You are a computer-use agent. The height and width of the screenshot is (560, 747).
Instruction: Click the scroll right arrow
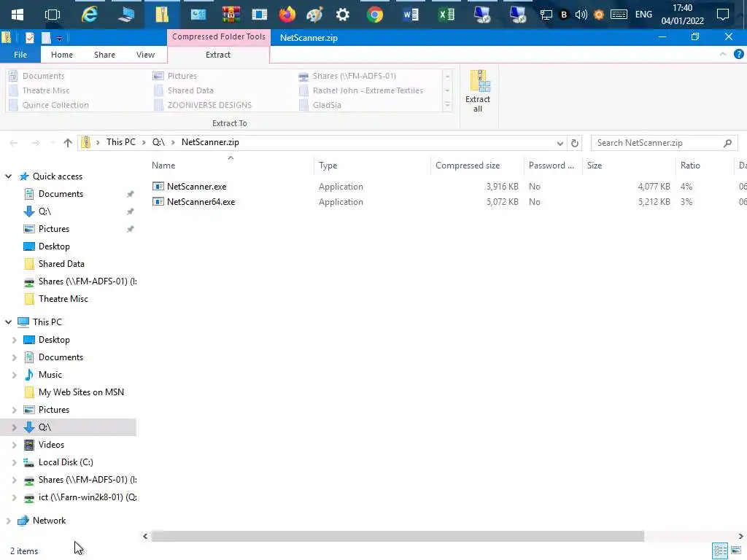[741, 536]
